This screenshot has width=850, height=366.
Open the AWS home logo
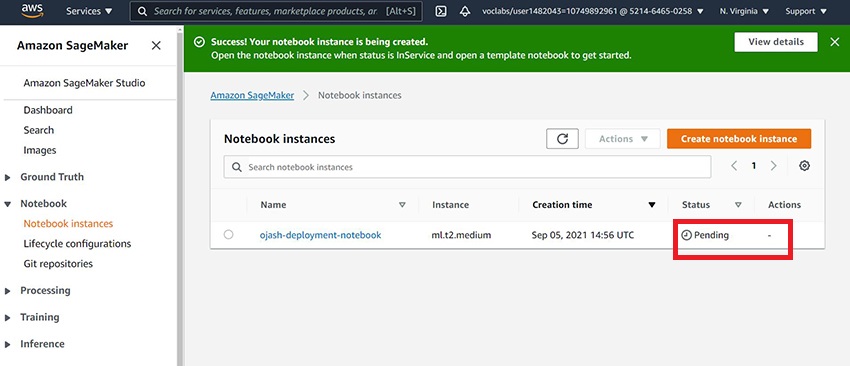[33, 10]
